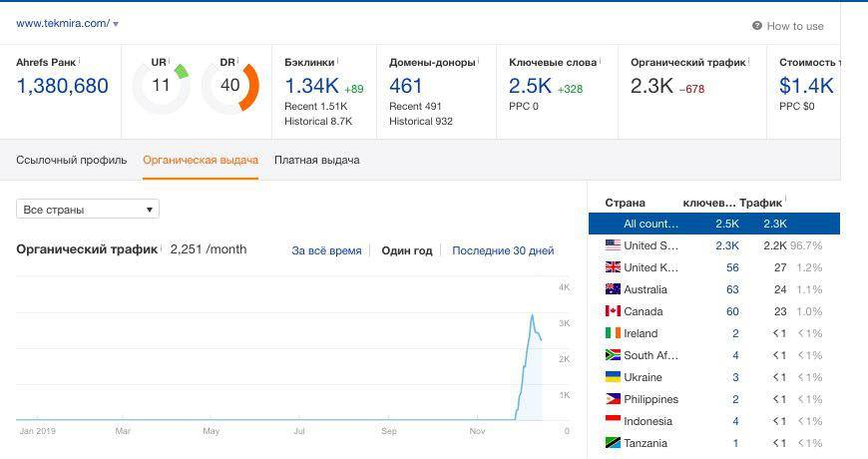The width and height of the screenshot is (868, 459).
Task: Open the How to use link
Action: (795, 26)
